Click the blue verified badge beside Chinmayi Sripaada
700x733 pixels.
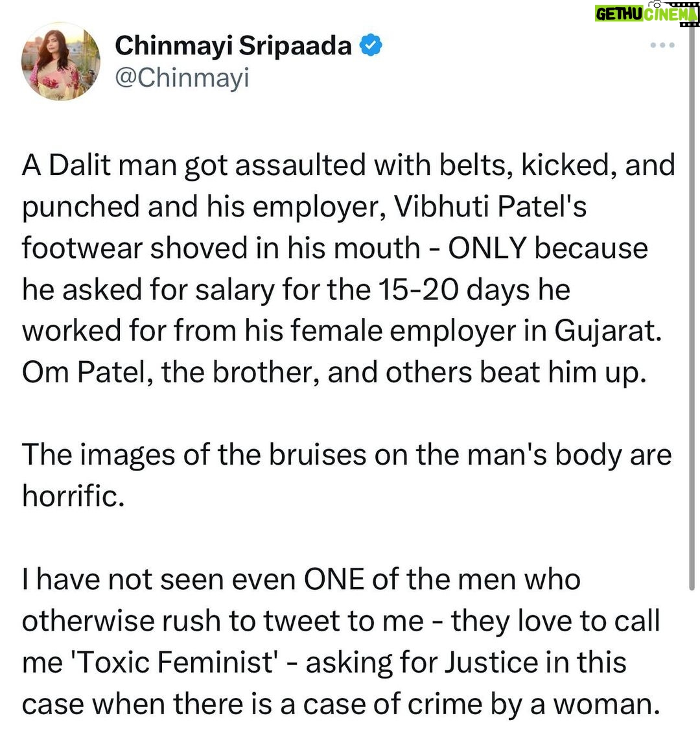pos(370,45)
